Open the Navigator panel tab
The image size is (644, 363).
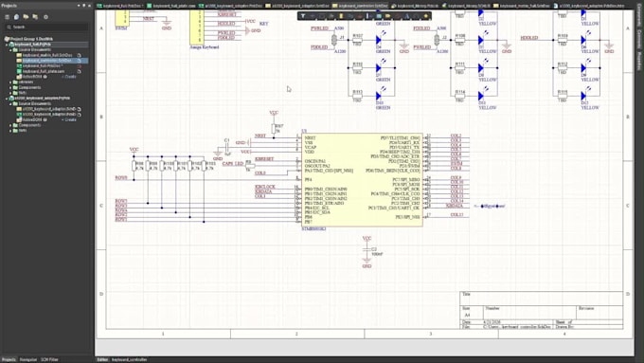[28, 360]
